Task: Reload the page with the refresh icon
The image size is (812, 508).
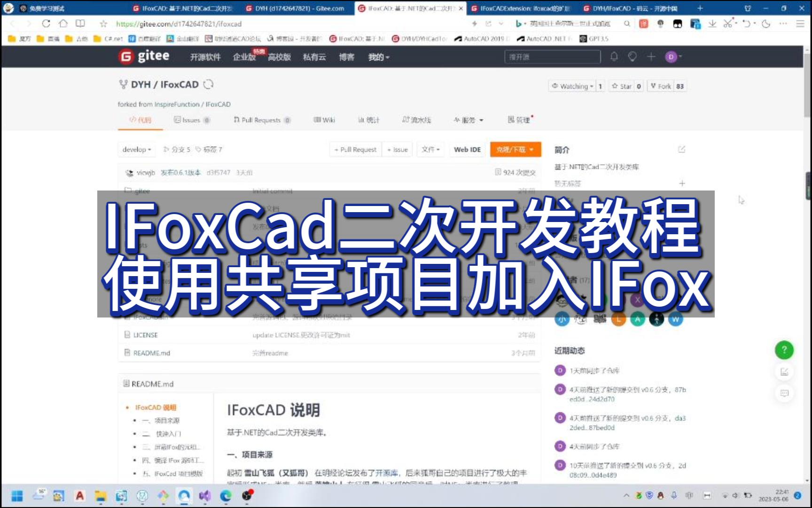Action: 46,24
